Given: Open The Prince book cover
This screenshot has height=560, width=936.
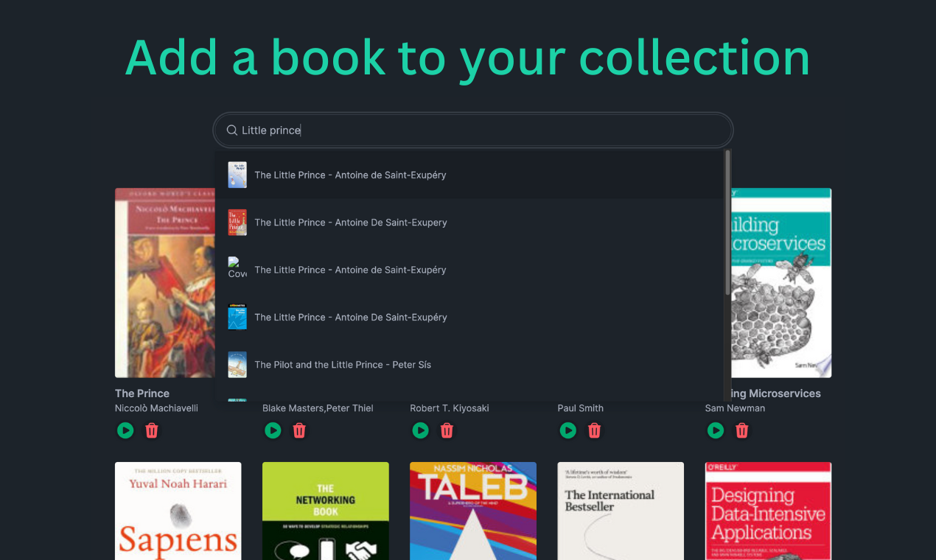Looking at the screenshot, I should (x=165, y=283).
